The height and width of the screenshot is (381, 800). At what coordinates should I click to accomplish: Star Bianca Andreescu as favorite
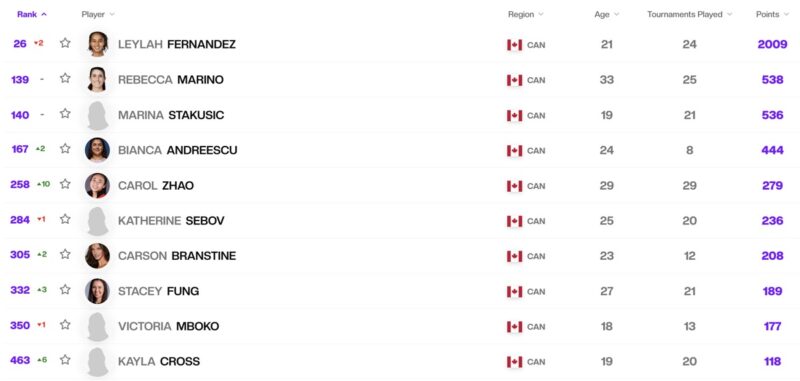pos(65,148)
